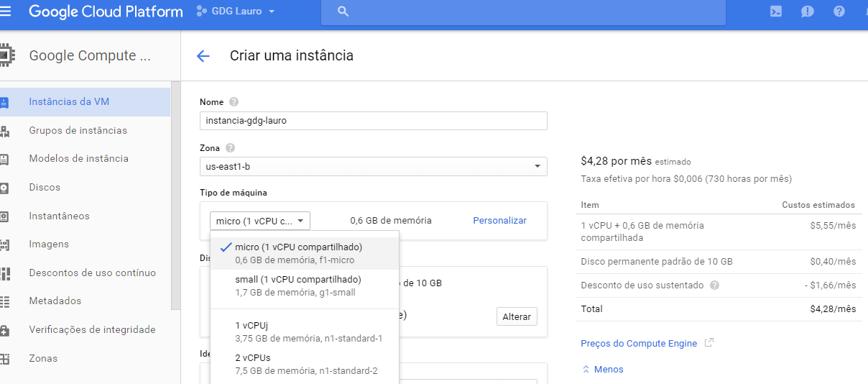This screenshot has height=384, width=868.
Task: Click the Disco permanente padrão de 10 GB row
Action: point(719,262)
